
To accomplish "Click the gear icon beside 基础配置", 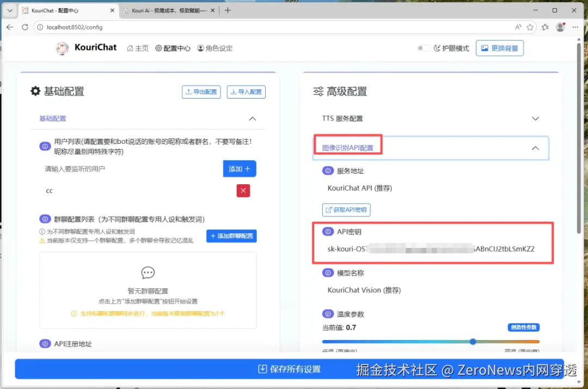I will coord(35,91).
